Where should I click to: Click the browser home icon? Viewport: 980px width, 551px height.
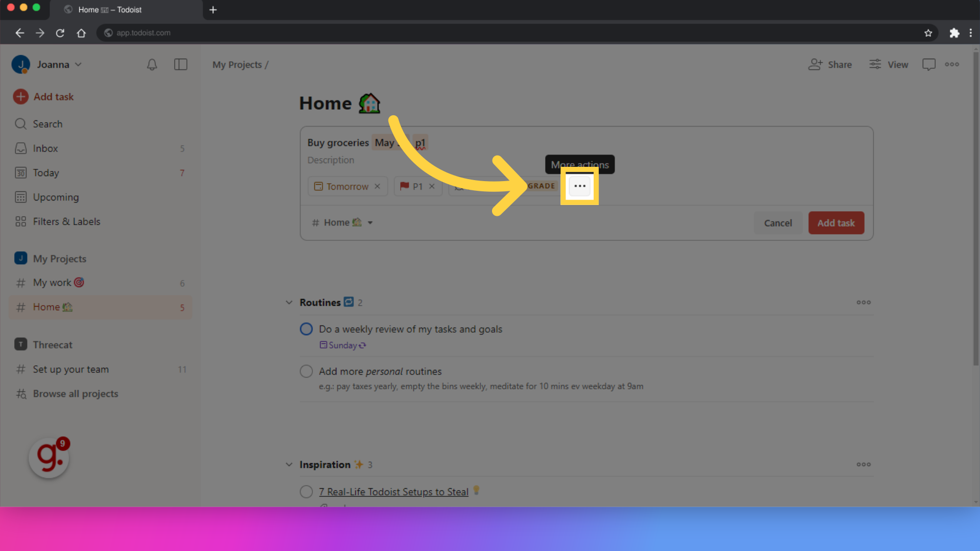pos(81,33)
